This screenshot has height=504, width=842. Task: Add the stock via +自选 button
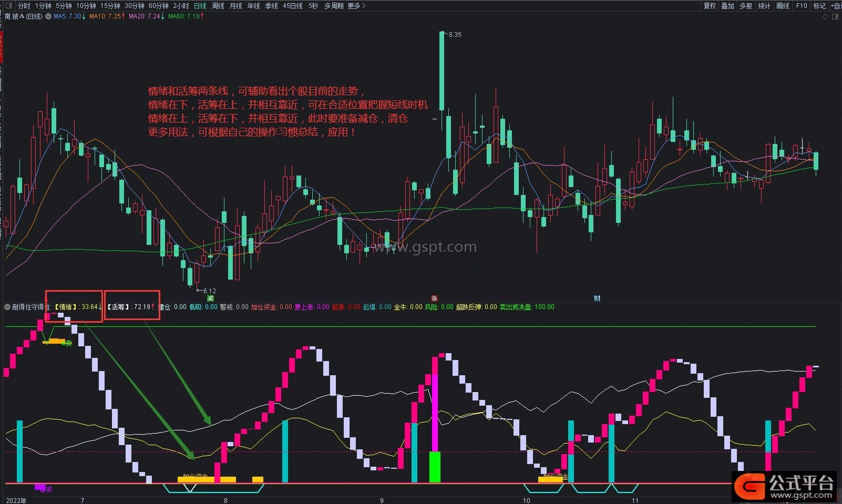[x=836, y=6]
